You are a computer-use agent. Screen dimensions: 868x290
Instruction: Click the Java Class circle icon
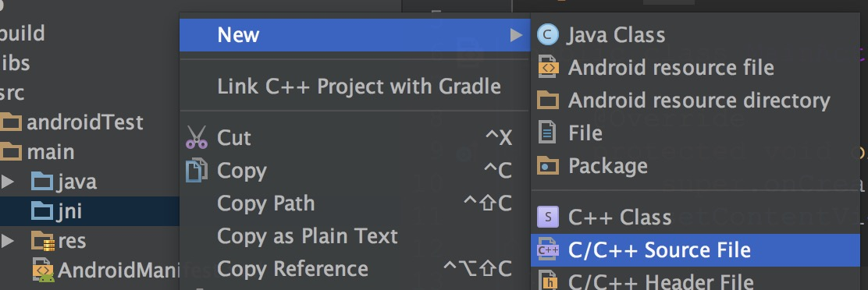coord(547,35)
